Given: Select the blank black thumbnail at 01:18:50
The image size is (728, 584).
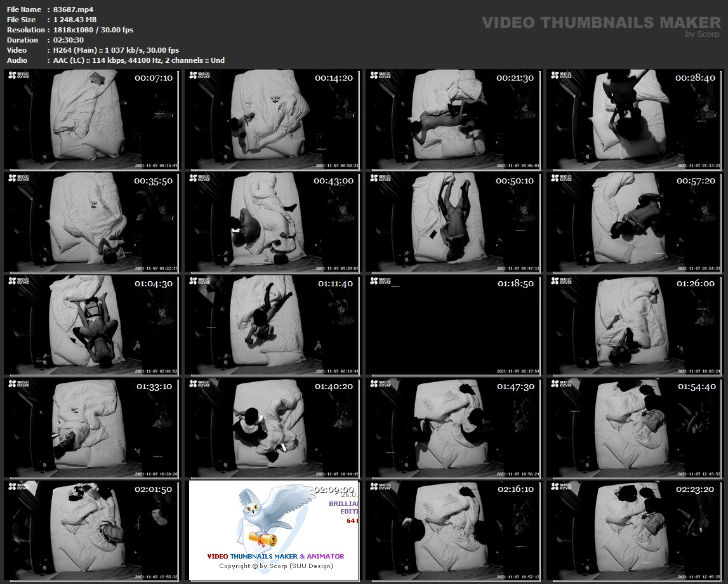Looking at the screenshot, I should pos(454,325).
